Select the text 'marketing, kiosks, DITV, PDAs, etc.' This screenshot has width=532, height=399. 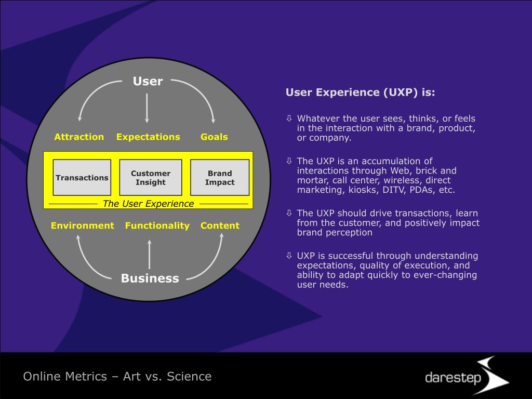pyautogui.click(x=376, y=190)
